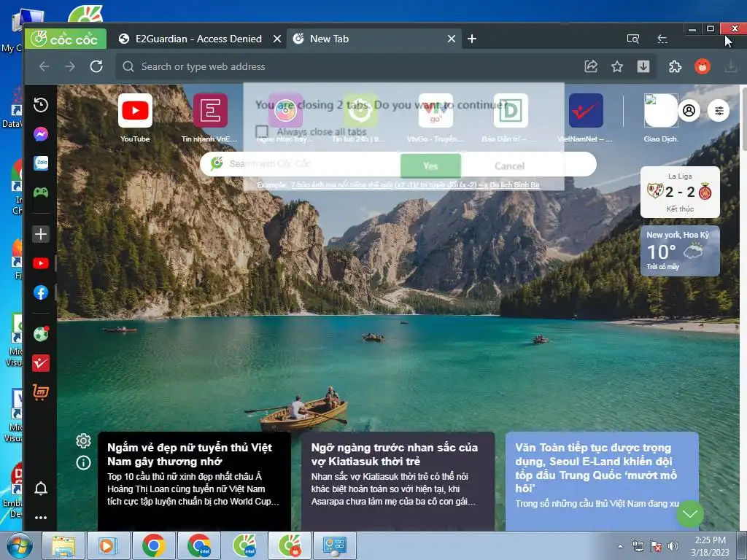Viewport: 747px width, 560px height.
Task: Open the red checkmark sidebar icon
Action: [x=41, y=363]
